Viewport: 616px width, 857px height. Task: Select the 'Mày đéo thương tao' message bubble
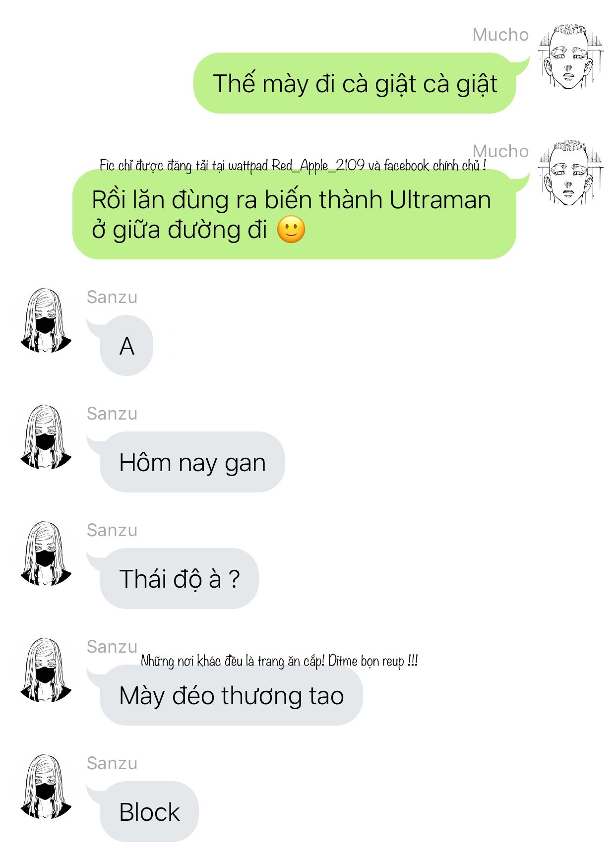tap(231, 695)
